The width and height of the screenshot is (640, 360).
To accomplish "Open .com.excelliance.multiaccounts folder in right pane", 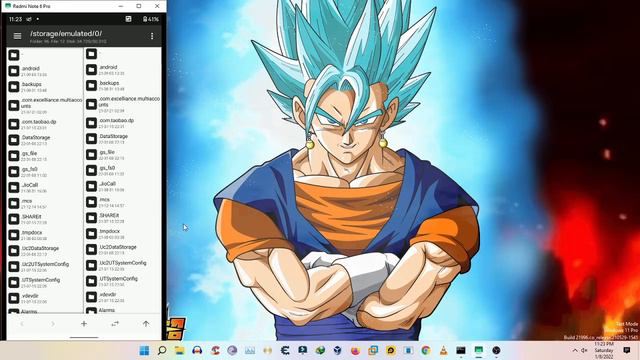I will pyautogui.click(x=123, y=104).
